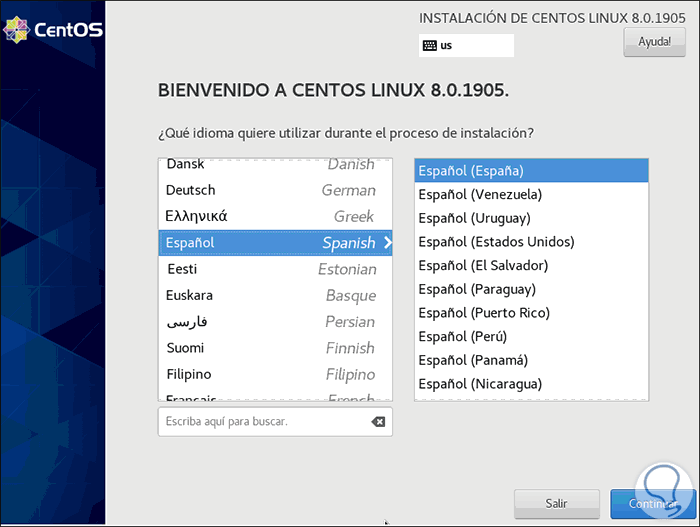Select Eesti Estonian language
The width and height of the screenshot is (700, 527).
pyautogui.click(x=275, y=269)
